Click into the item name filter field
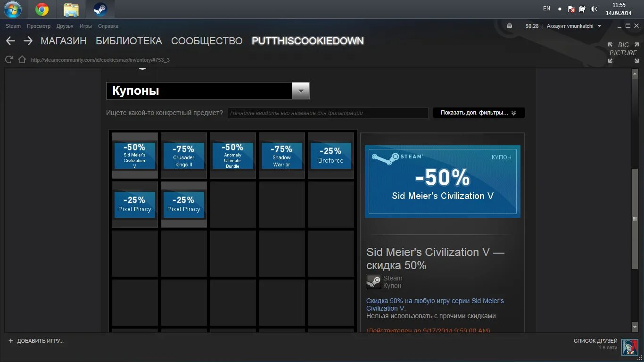 click(x=328, y=113)
